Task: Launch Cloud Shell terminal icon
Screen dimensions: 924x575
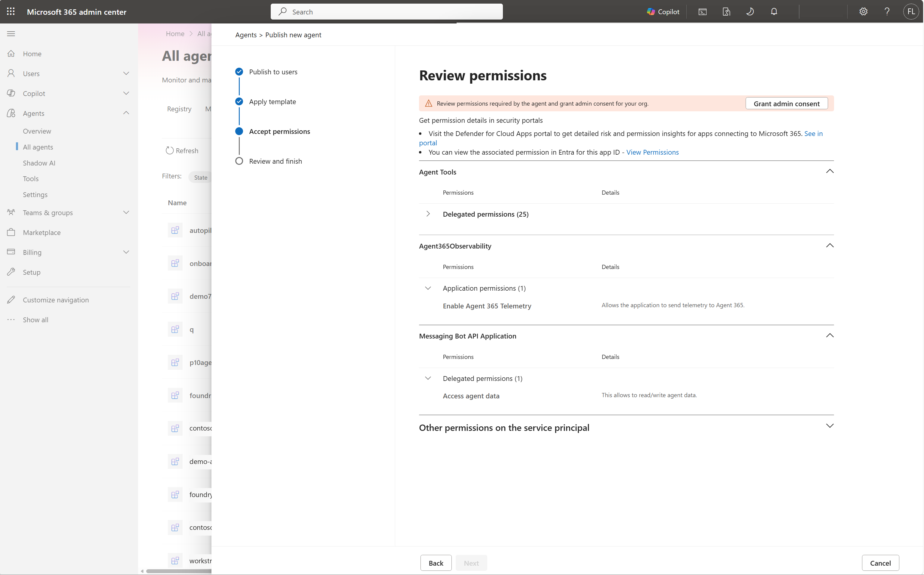Action: pos(702,12)
